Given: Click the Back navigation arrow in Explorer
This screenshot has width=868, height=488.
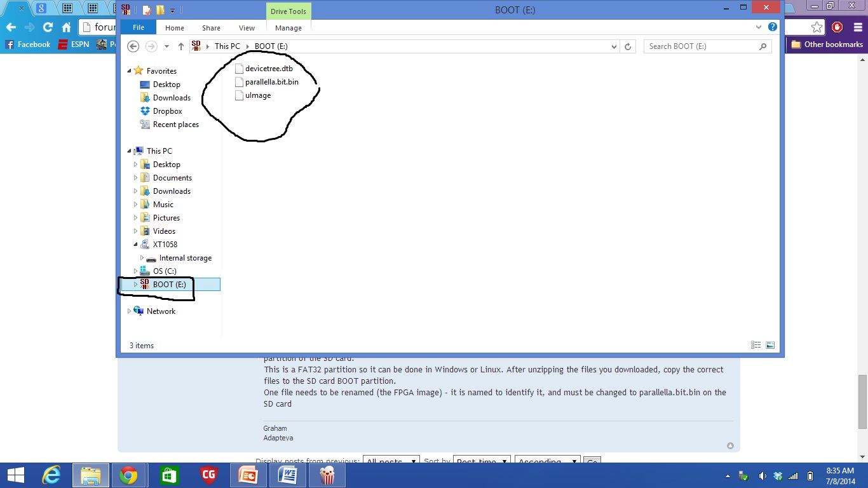Looking at the screenshot, I should (133, 46).
